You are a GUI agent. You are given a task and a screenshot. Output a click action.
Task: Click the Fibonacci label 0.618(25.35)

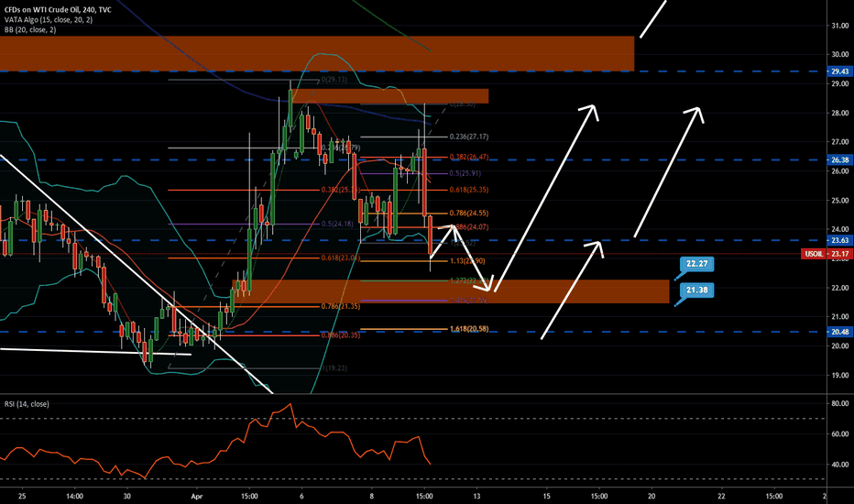tap(469, 190)
